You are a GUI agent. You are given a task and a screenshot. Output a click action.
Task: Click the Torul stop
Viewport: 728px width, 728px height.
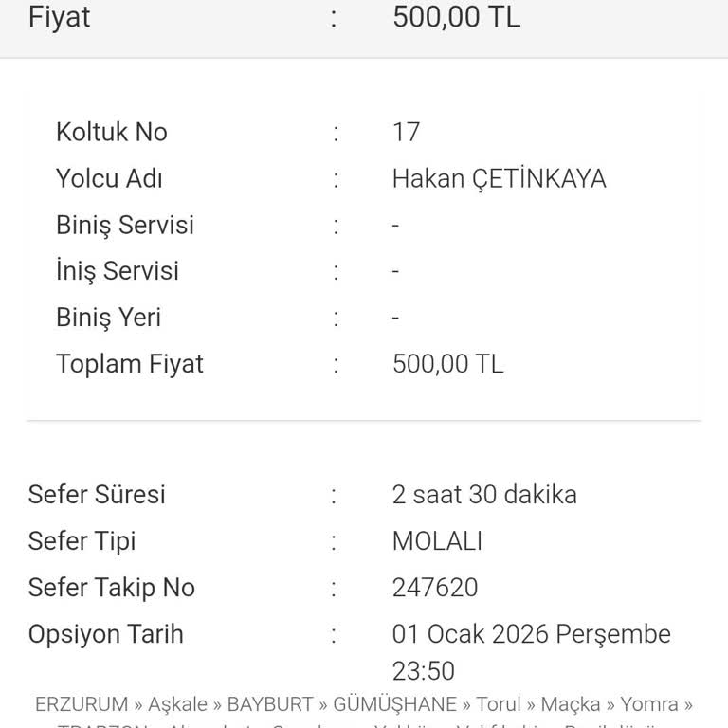(x=499, y=704)
